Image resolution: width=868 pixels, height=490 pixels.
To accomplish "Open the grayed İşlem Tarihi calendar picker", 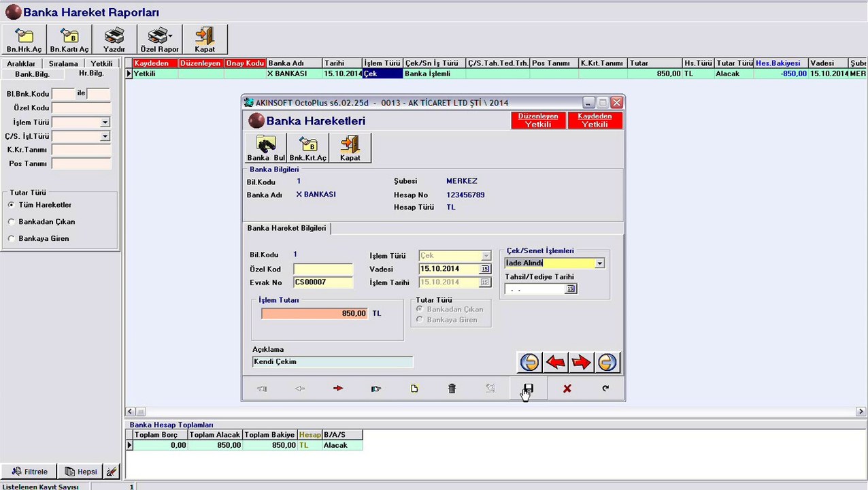I will tap(485, 282).
